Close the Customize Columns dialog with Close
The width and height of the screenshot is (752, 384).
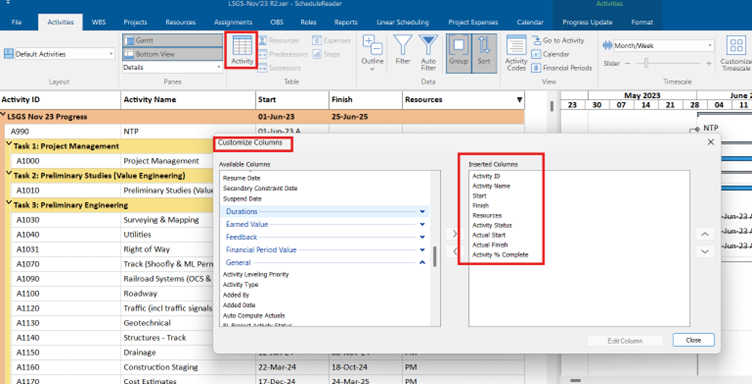tap(693, 340)
